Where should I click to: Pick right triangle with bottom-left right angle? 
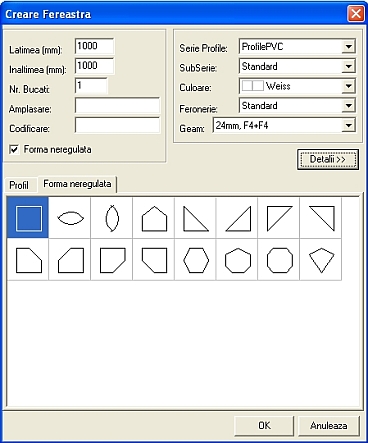pyautogui.click(x=196, y=218)
